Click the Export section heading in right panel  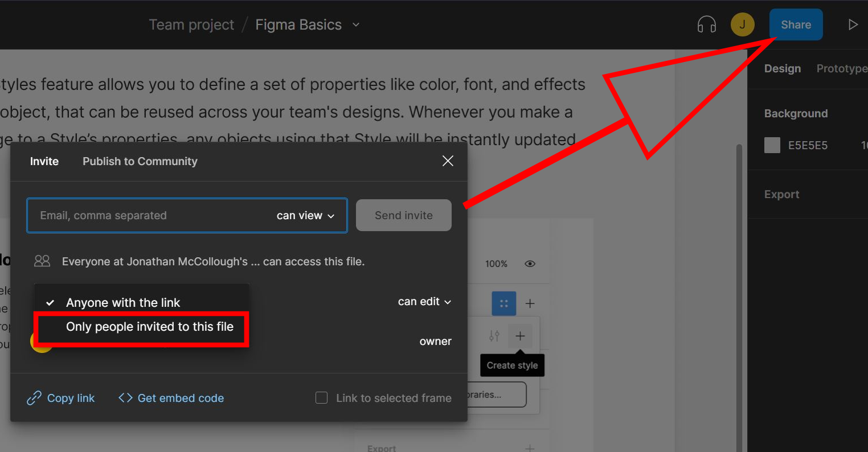click(x=781, y=194)
